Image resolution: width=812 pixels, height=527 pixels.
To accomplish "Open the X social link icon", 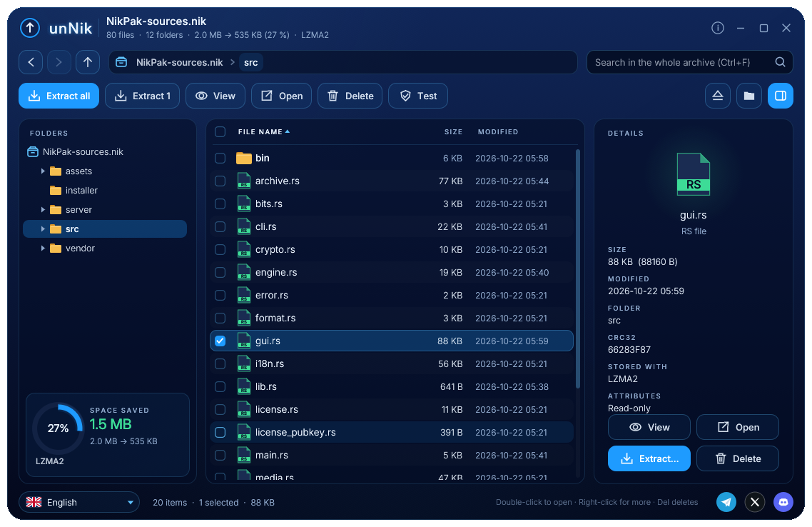I will (754, 502).
